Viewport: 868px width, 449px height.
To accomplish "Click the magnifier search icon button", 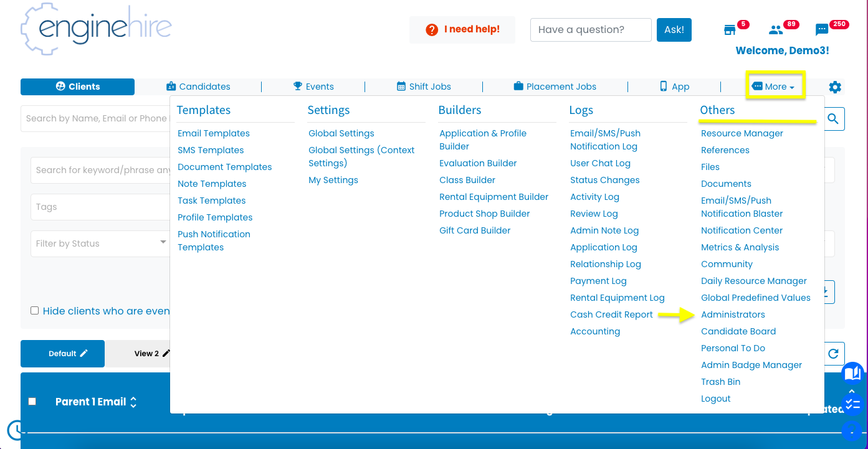I will coord(834,118).
